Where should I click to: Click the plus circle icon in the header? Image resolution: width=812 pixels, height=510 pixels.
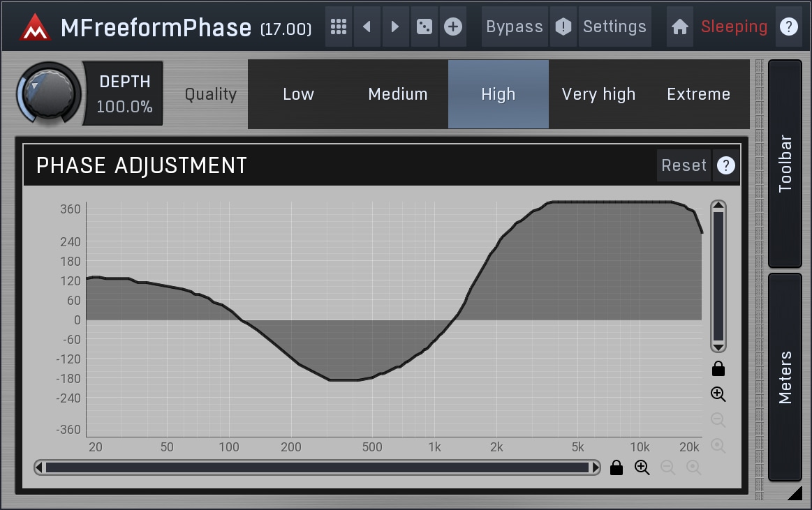point(453,27)
